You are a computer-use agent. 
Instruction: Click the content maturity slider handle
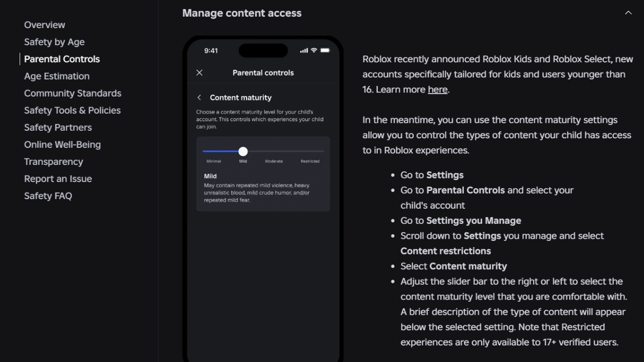(243, 151)
